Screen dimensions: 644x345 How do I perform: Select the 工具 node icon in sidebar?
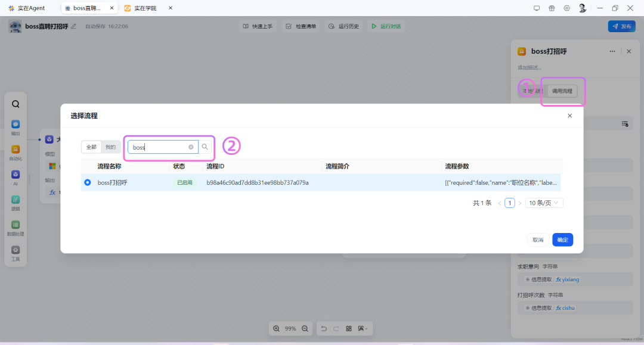tap(16, 250)
